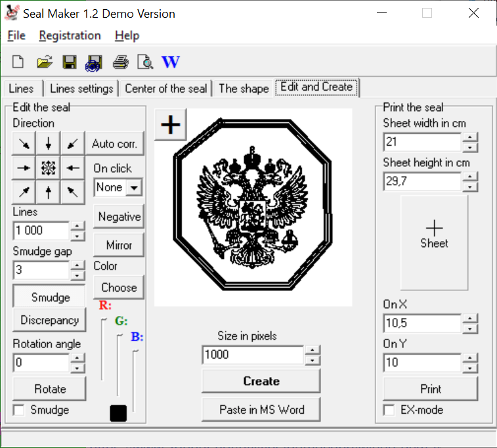Click the Save seal image icon

[94, 62]
